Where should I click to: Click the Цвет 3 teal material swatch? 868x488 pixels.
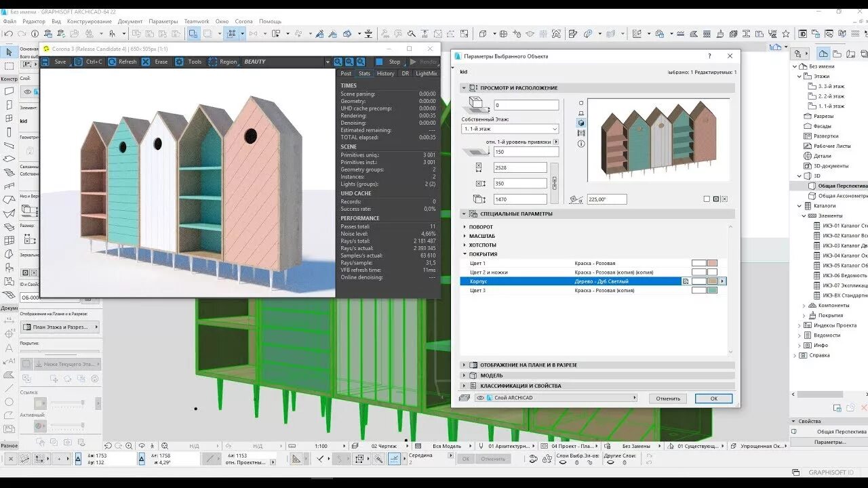(713, 290)
